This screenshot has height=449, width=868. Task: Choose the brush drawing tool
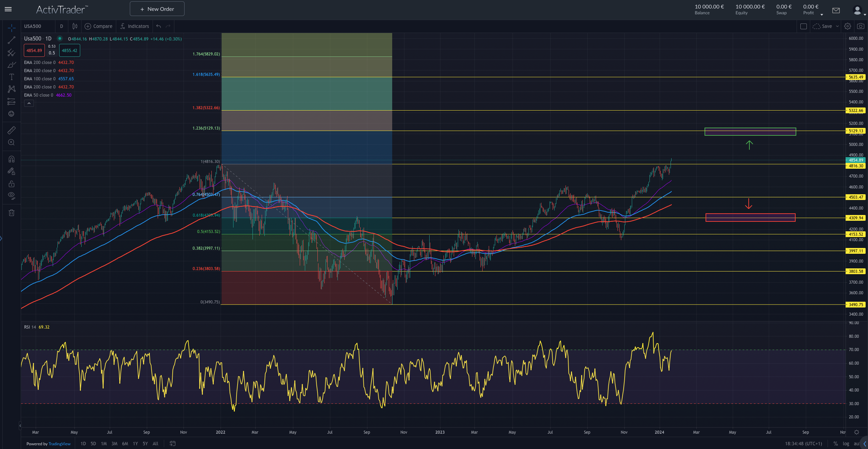click(11, 65)
